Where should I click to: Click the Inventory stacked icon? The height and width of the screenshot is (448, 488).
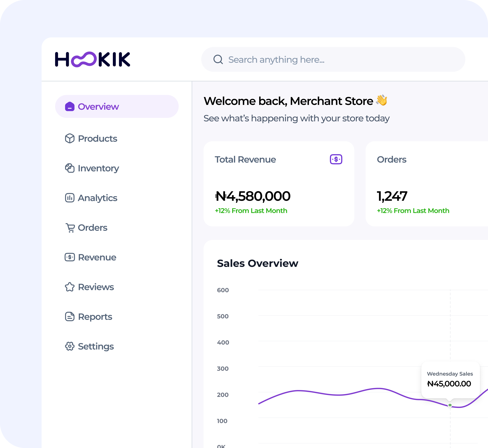(x=70, y=168)
